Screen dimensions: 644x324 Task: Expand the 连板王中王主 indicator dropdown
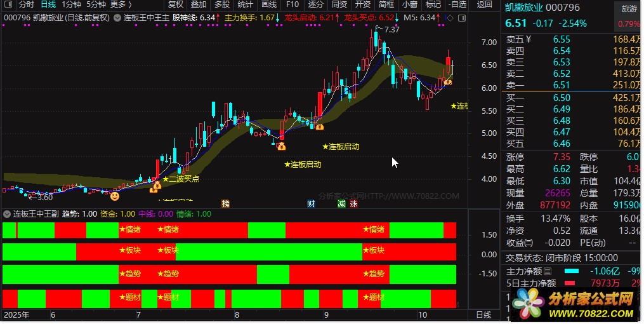click(x=117, y=18)
